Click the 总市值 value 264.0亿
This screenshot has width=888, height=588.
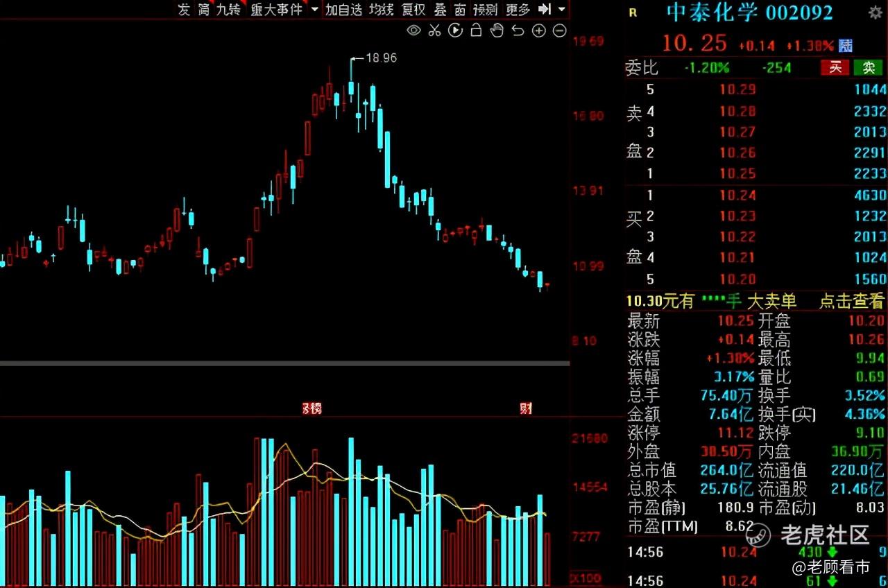(726, 470)
